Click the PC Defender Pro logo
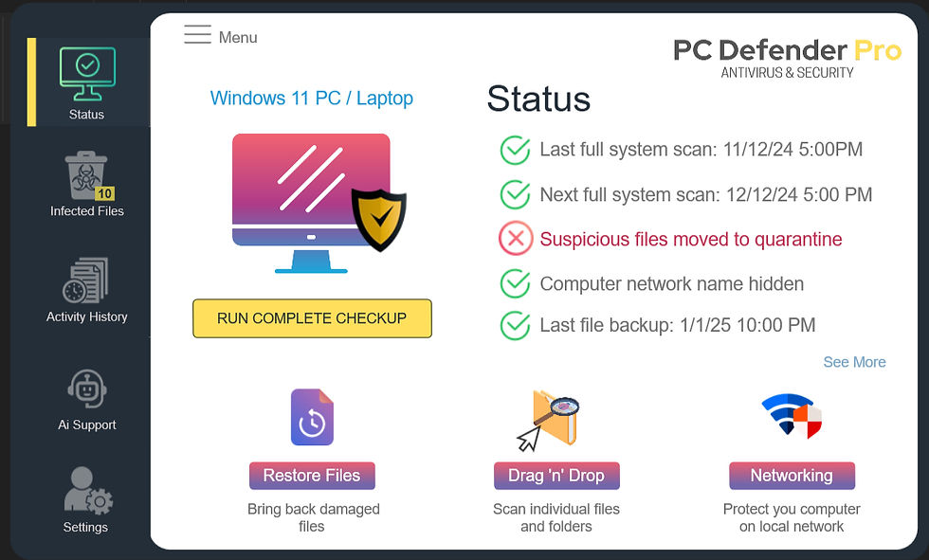 pyautogui.click(x=788, y=52)
